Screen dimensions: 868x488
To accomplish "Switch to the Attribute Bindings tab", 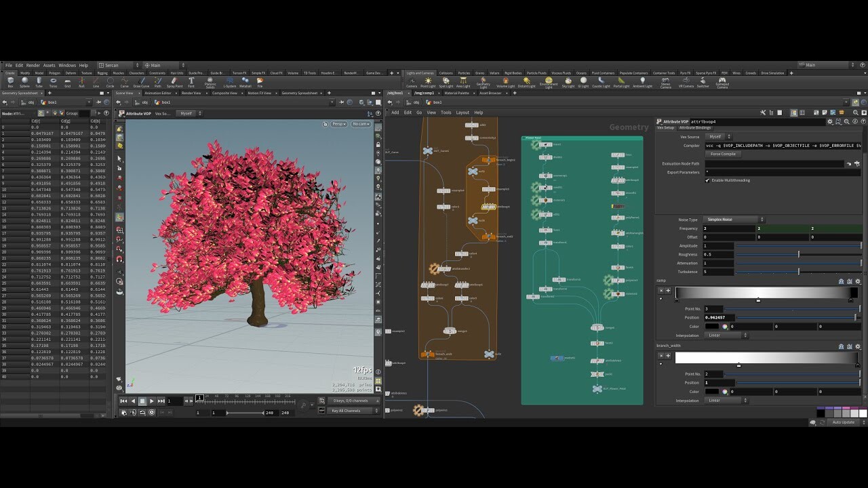I will [x=694, y=127].
